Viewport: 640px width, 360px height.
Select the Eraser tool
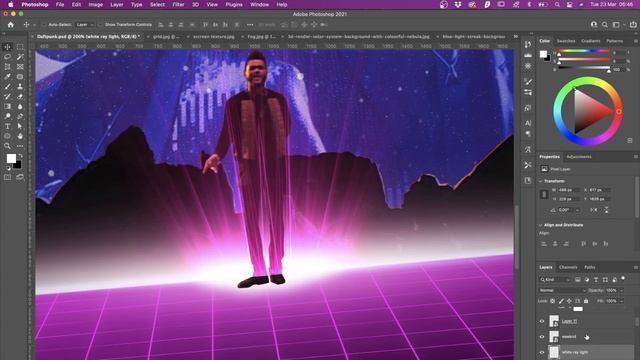(x=20, y=96)
